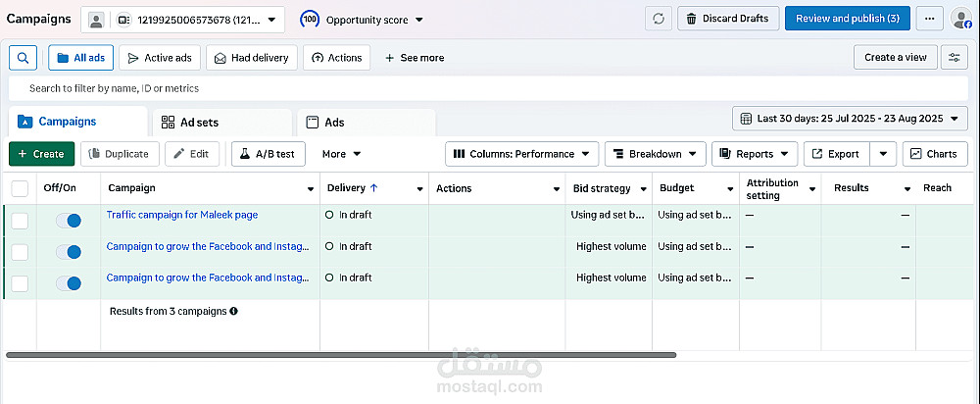Click the horizontal scrollbar below the table
This screenshot has width=980, height=404.
(x=341, y=354)
